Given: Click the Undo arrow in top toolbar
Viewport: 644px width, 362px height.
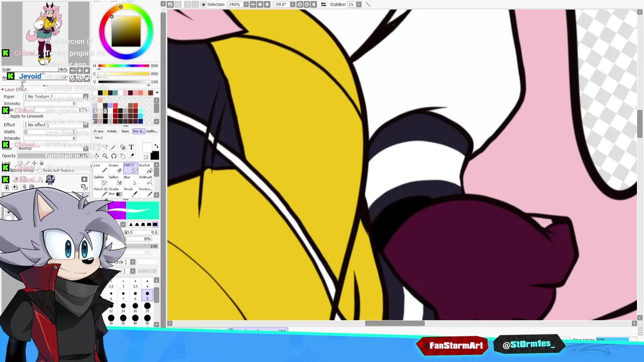Looking at the screenshot, I should pyautogui.click(x=170, y=4).
